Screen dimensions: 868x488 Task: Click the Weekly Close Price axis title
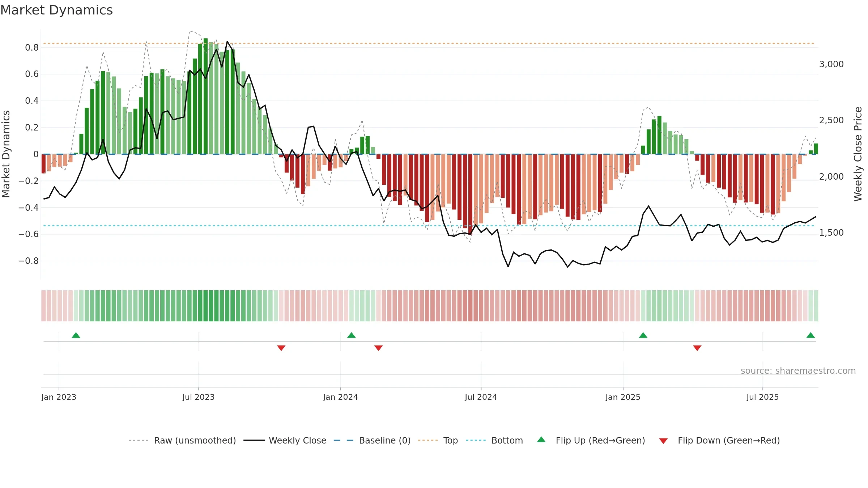[858, 154]
